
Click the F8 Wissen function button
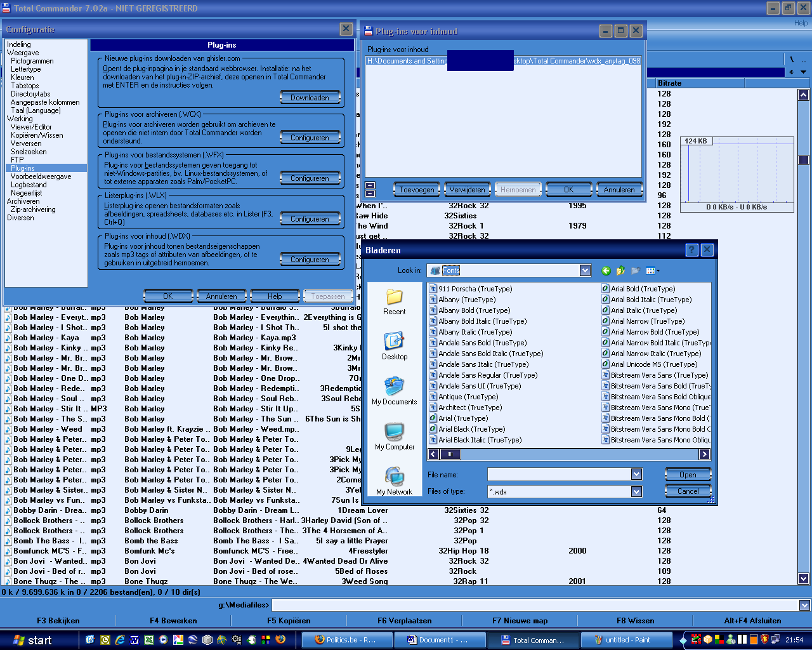(636, 621)
